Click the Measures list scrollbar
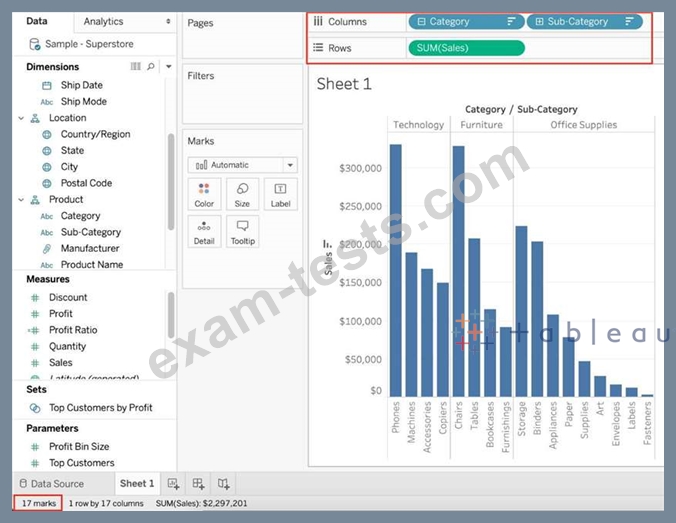The image size is (676, 523). (x=171, y=315)
